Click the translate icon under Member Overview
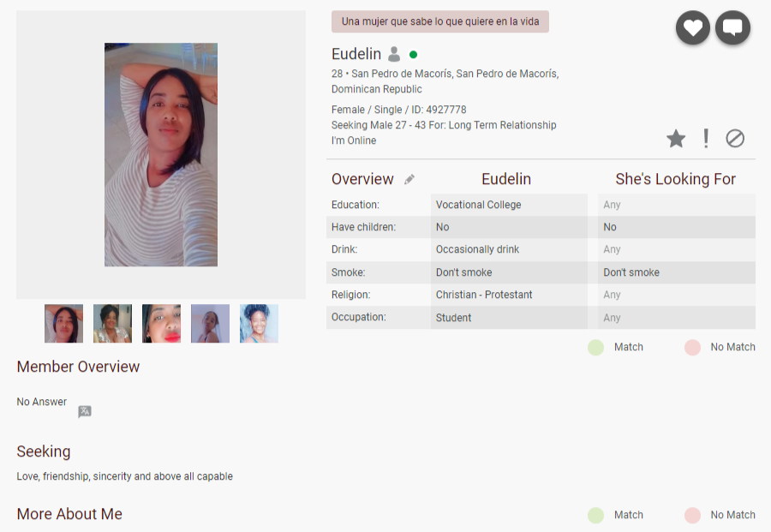Screen dimensions: 771x532 [85, 411]
